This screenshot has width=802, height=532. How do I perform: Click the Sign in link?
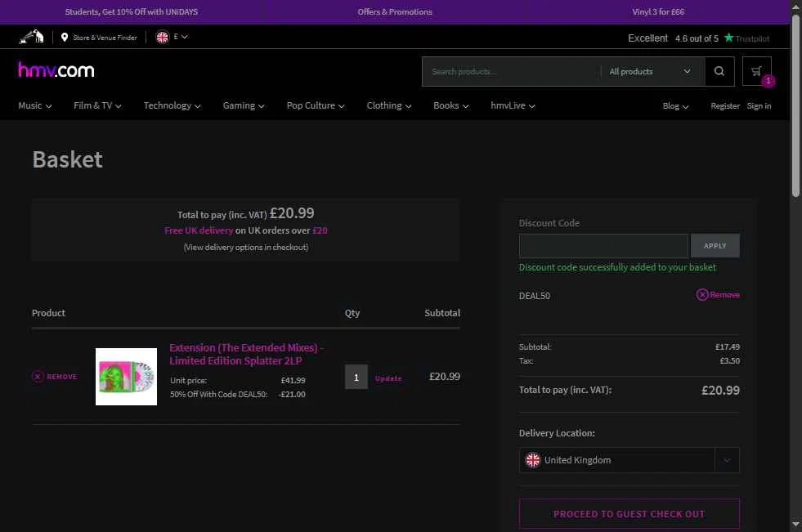click(x=759, y=105)
